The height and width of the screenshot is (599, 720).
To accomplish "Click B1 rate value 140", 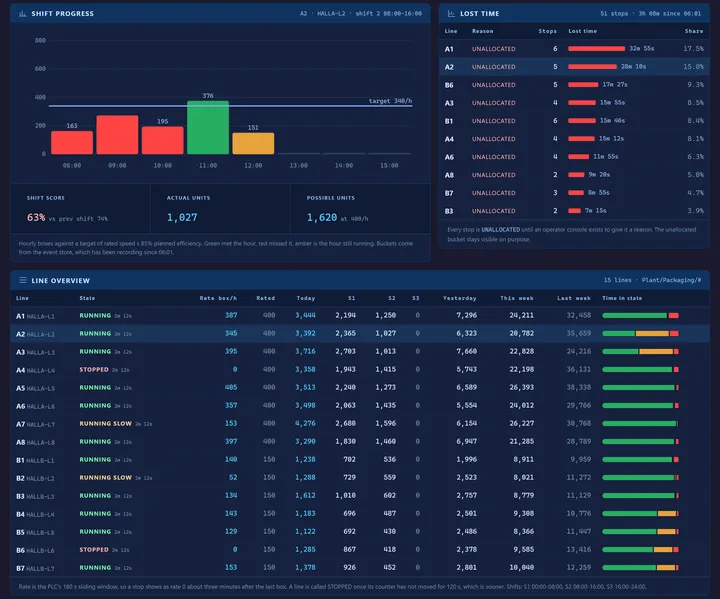I will 231,459.
